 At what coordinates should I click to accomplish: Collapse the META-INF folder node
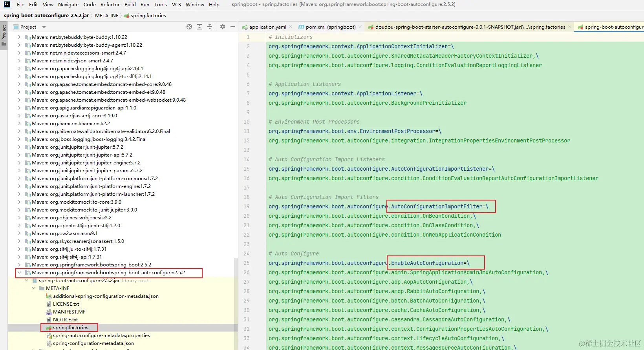(x=33, y=288)
